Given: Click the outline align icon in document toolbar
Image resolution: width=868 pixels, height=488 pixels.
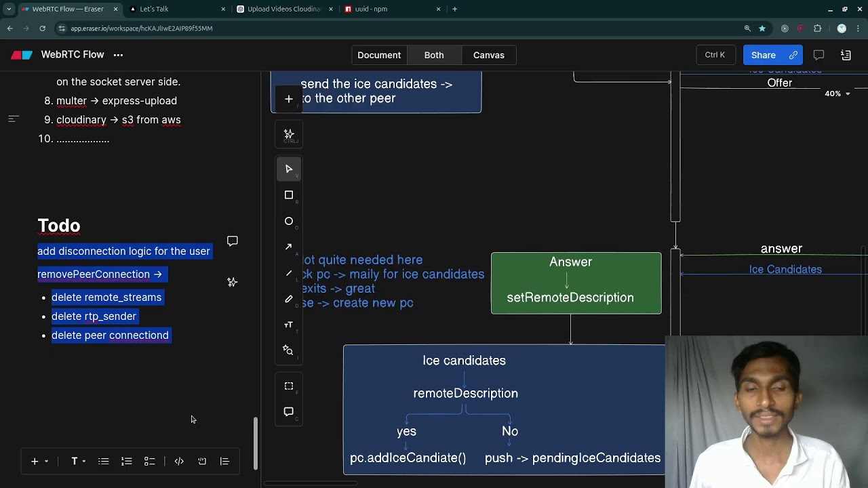Looking at the screenshot, I should (x=224, y=462).
